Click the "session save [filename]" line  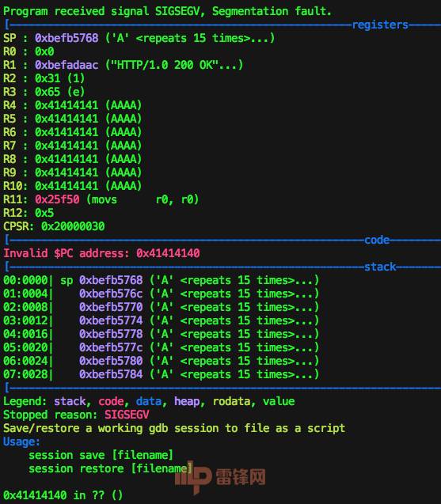[x=101, y=456]
